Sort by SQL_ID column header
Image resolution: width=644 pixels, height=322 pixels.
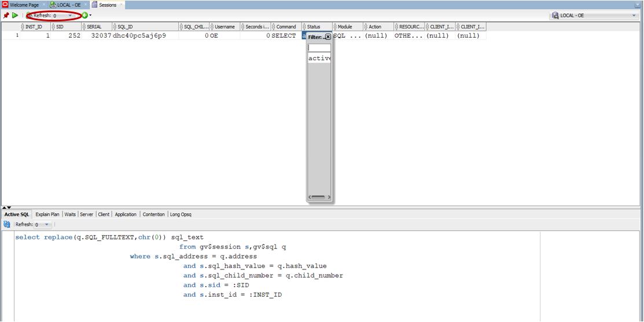(145, 27)
